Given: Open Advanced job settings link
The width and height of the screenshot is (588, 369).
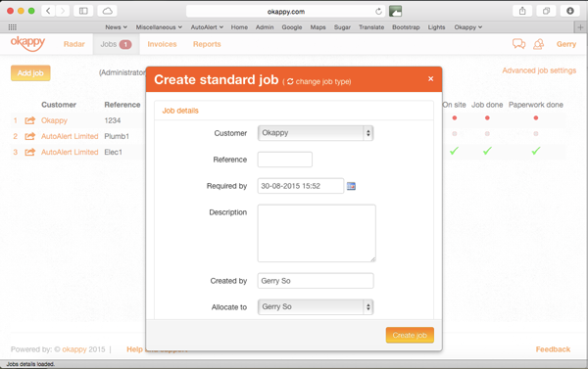Looking at the screenshot, I should tap(539, 70).
